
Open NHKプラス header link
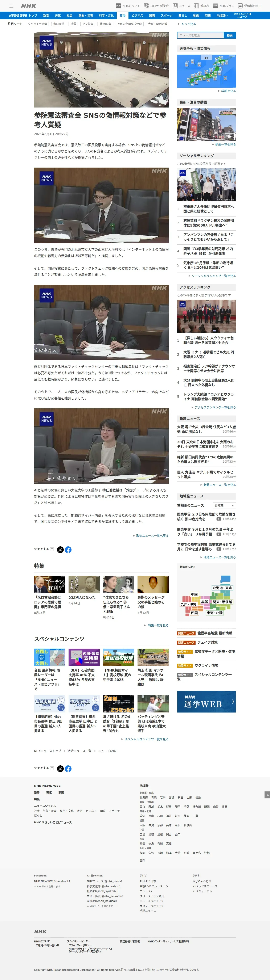[223, 6]
